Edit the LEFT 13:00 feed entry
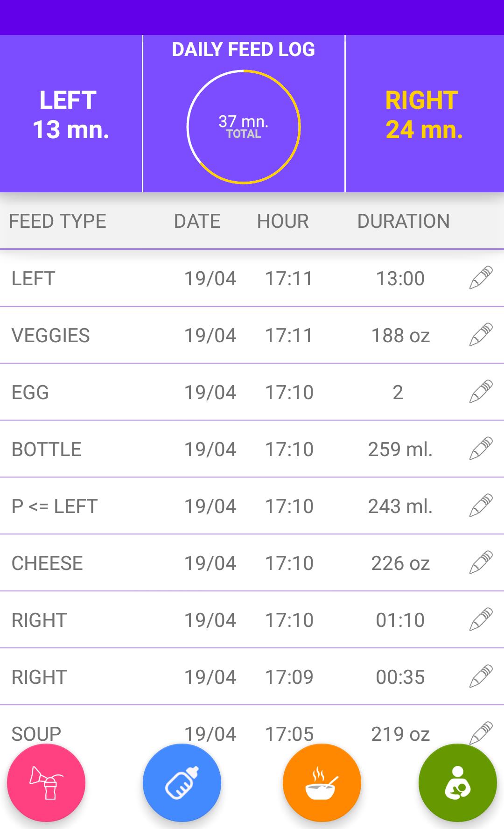The height and width of the screenshot is (829, 504). pyautogui.click(x=481, y=278)
